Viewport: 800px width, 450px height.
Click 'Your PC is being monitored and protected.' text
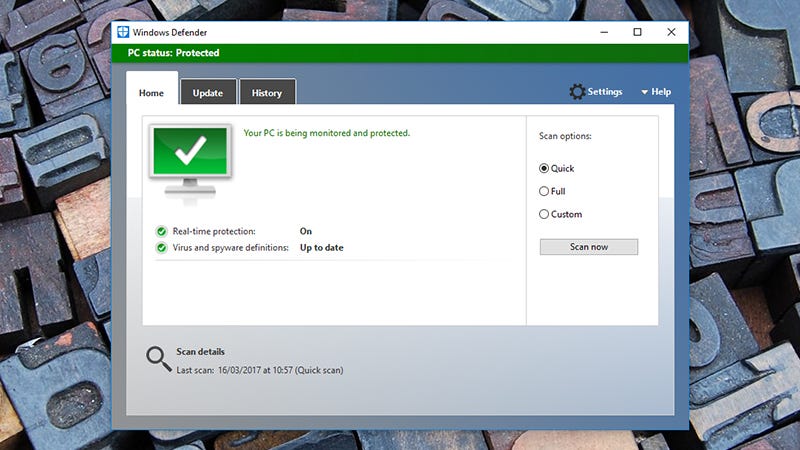click(327, 133)
